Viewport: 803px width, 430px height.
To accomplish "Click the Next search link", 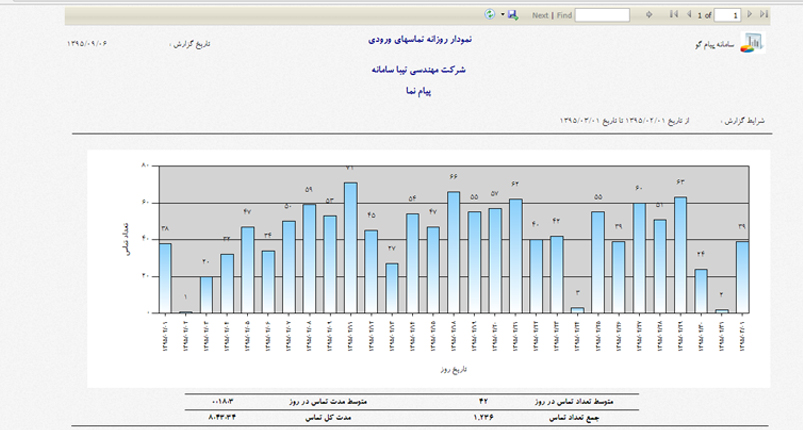I will click(540, 16).
